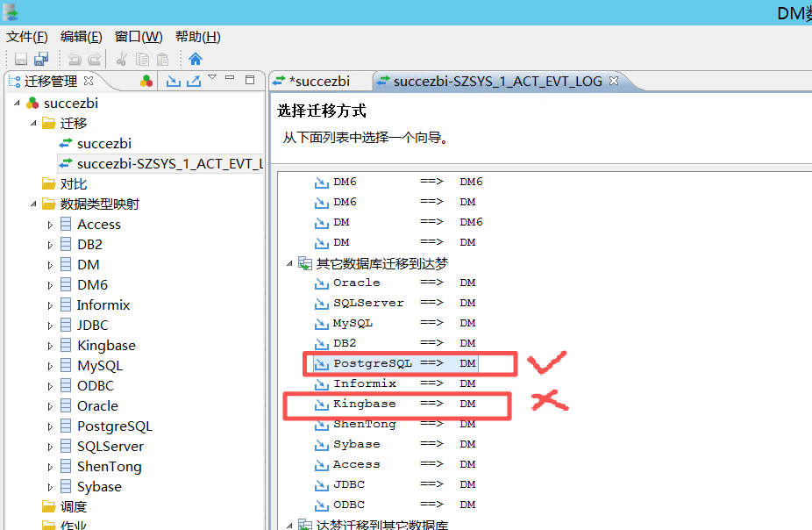
Task: Choose the Oracle ==> DM wizard
Action: click(x=395, y=283)
